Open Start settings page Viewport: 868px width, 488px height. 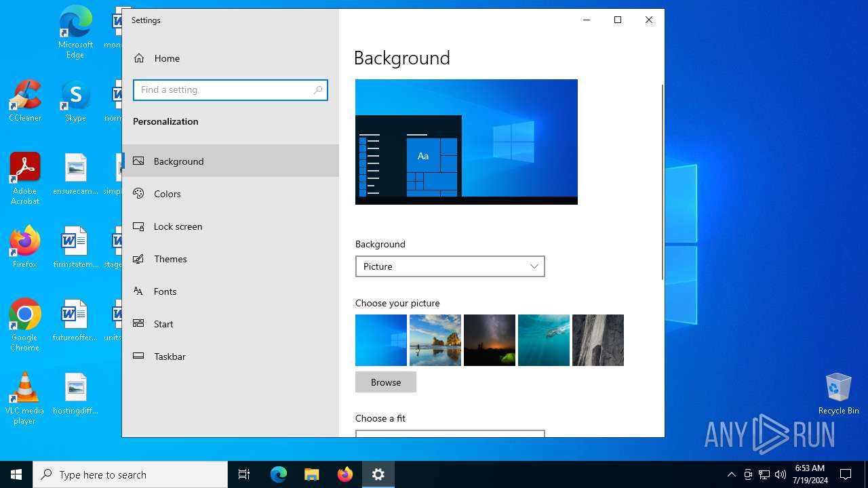click(231, 324)
